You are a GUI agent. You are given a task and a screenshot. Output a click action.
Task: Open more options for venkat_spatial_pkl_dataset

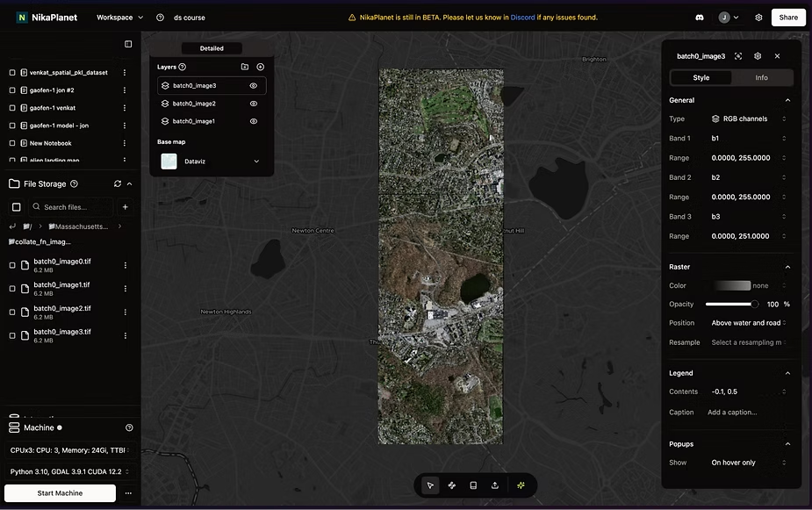tap(125, 73)
